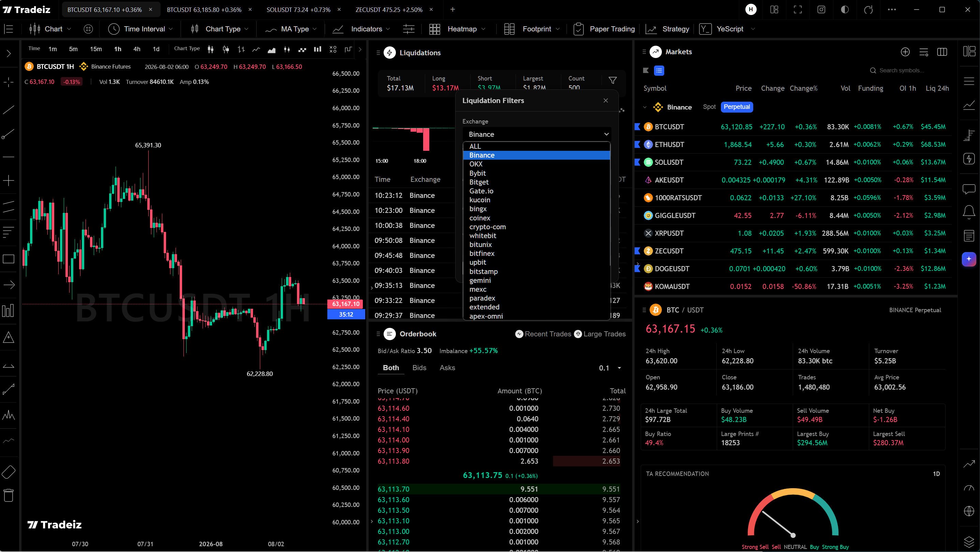Collapse the Binance group chevron

coord(644,107)
